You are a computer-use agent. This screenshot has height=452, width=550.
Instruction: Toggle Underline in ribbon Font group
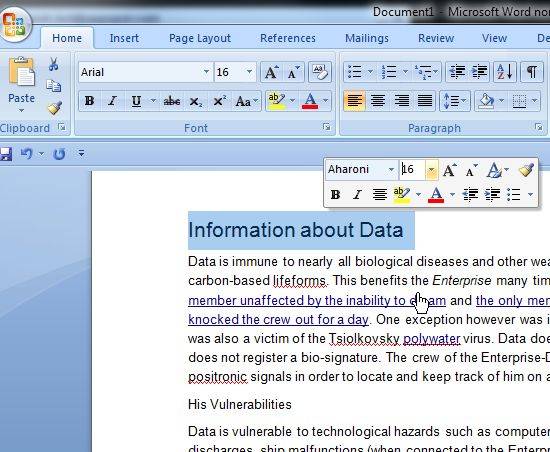136,101
